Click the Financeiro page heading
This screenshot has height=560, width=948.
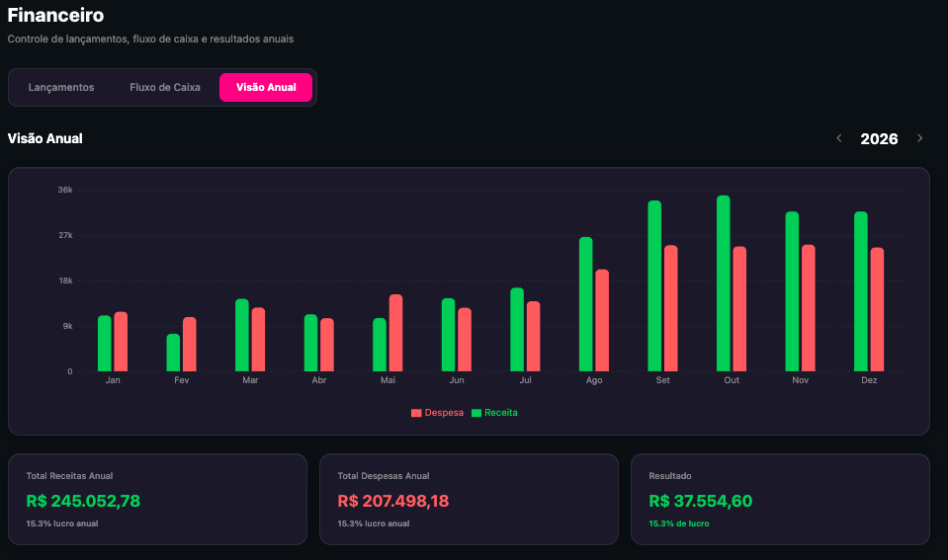[55, 15]
